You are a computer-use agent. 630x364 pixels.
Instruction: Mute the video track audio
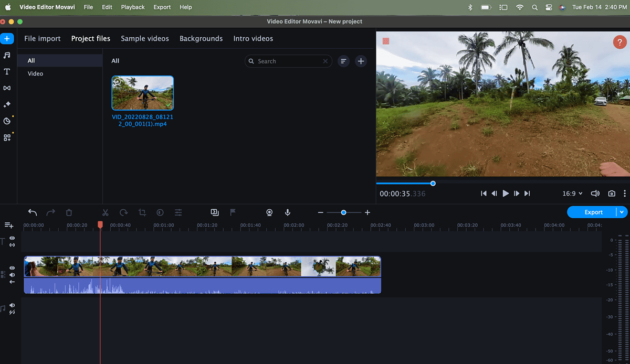[x=12, y=275]
